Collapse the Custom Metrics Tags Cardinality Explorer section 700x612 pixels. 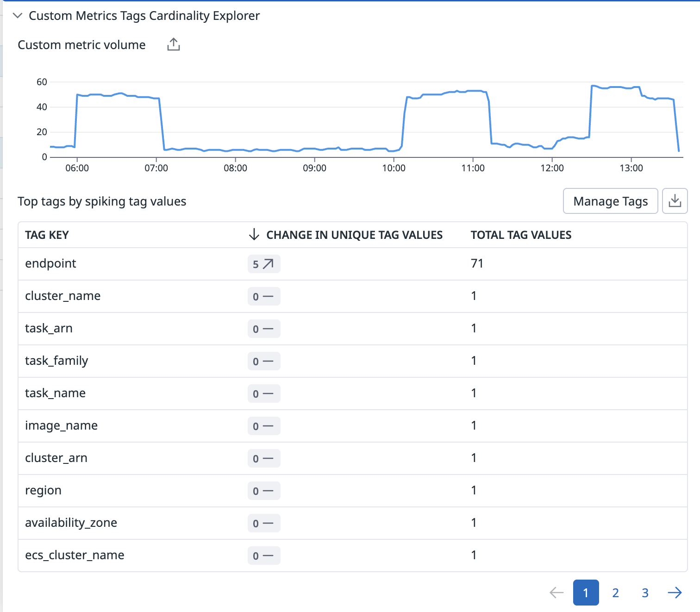pyautogui.click(x=18, y=16)
